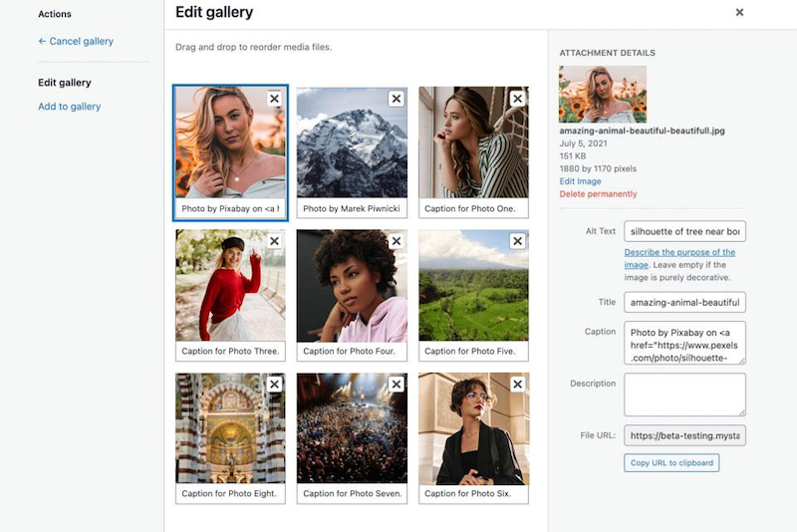Edit the Caption for Photo Three field
Image resolution: width=797 pixels, height=532 pixels.
click(x=230, y=351)
